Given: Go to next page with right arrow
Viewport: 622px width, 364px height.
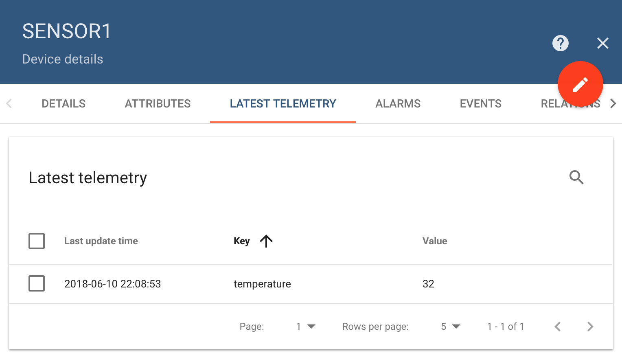Looking at the screenshot, I should coord(590,326).
